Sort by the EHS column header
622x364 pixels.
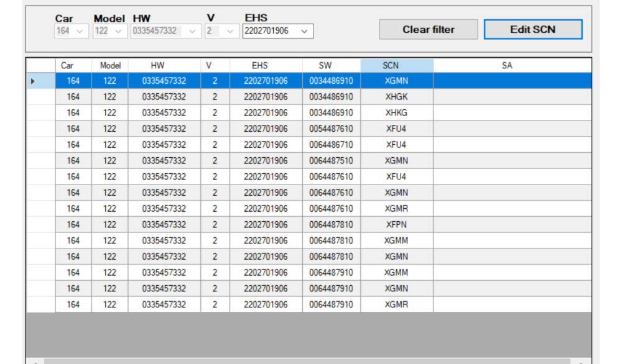tap(266, 65)
